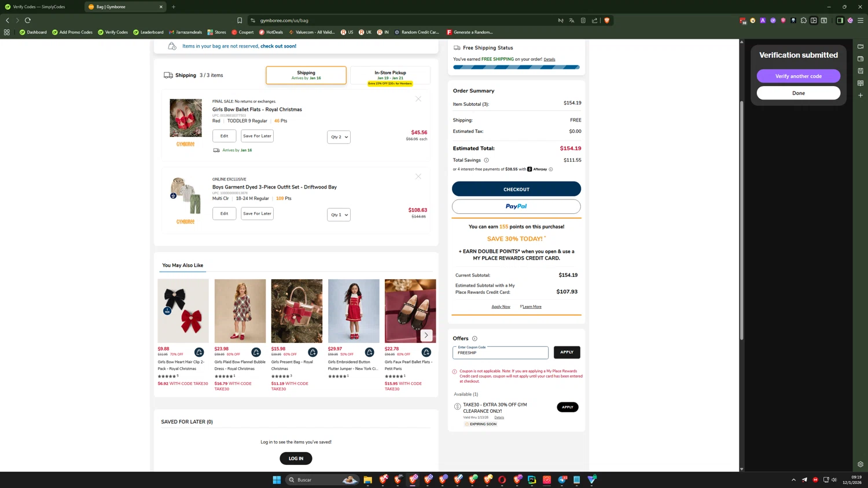Open the browser hamburger menu

click(860, 20)
